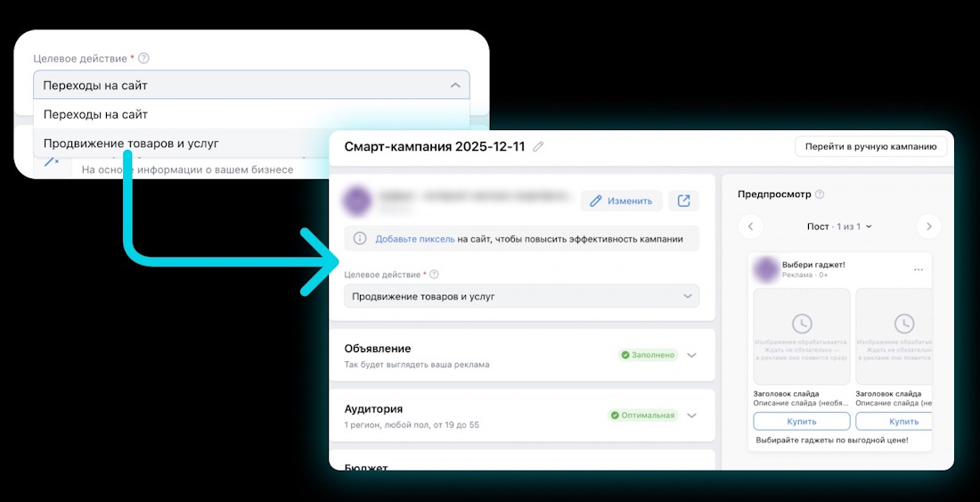Expand the Аудитория section
The height and width of the screenshot is (502, 980).
pos(691,416)
